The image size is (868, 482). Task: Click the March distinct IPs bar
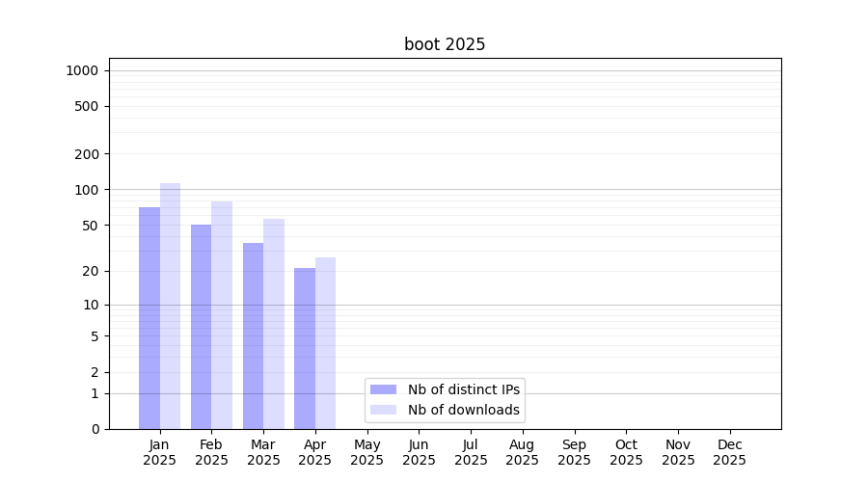click(x=253, y=335)
